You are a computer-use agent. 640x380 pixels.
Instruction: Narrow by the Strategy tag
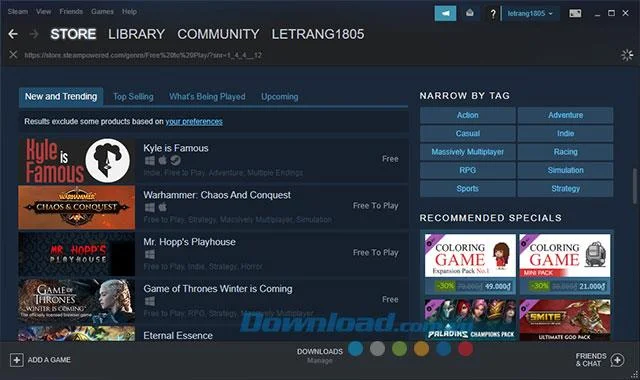tap(565, 189)
